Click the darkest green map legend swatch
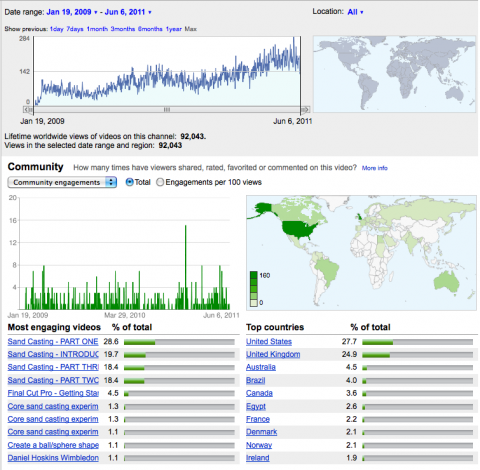 (x=254, y=275)
